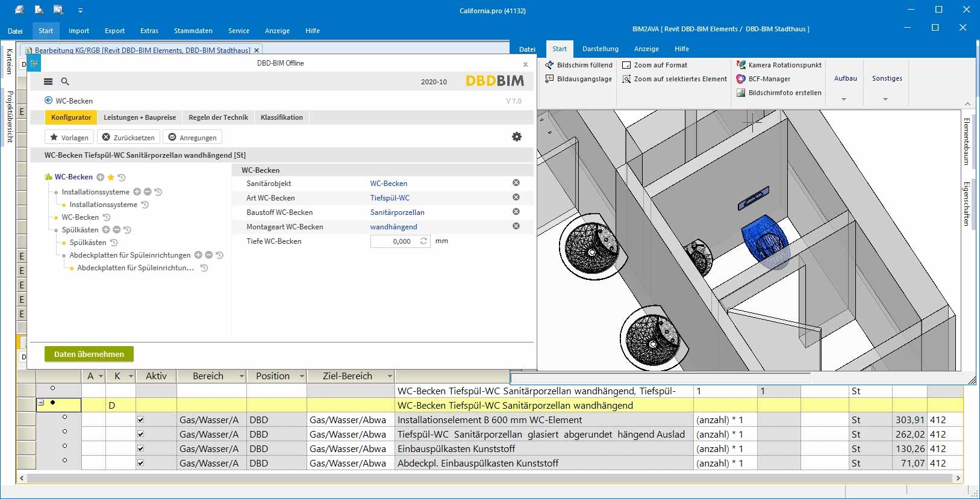The height and width of the screenshot is (499, 980).
Task: Open configurator settings gear icon
Action: [517, 137]
